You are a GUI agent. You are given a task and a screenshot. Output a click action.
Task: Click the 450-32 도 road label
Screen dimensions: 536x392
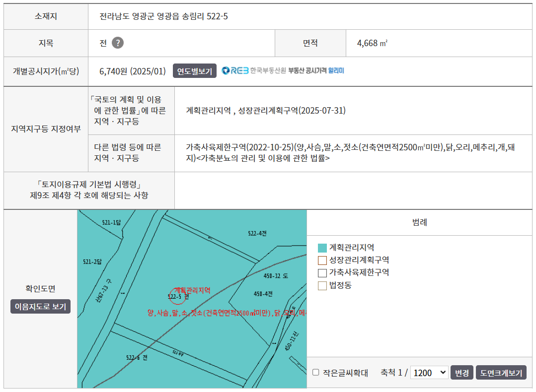pos(276,276)
